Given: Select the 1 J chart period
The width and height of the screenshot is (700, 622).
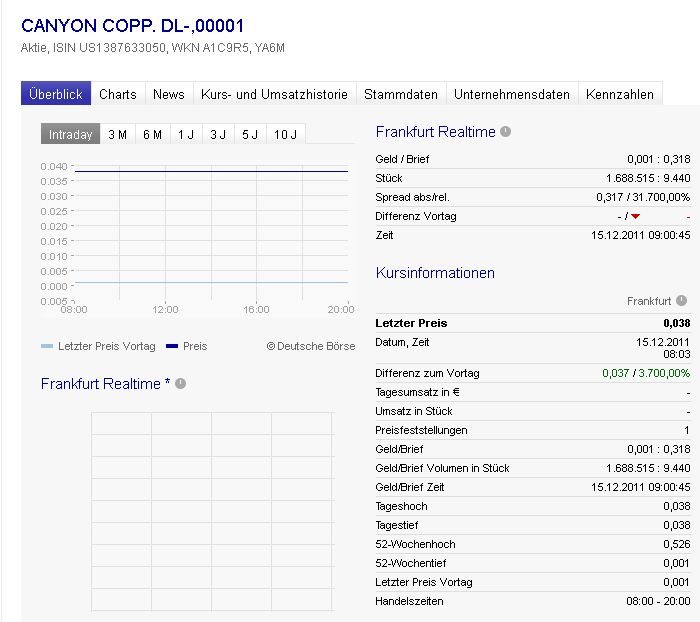Looking at the screenshot, I should tap(185, 135).
